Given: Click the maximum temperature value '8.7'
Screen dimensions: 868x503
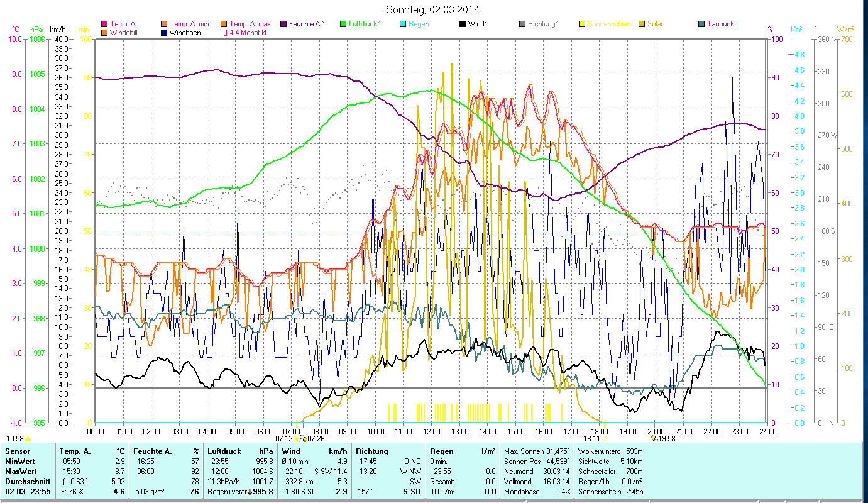Looking at the screenshot, I should tap(119, 471).
